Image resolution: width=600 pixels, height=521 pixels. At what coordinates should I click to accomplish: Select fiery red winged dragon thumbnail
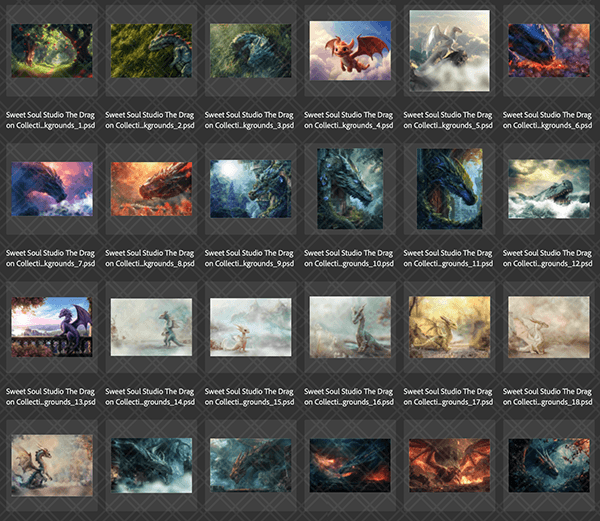pos(450,466)
